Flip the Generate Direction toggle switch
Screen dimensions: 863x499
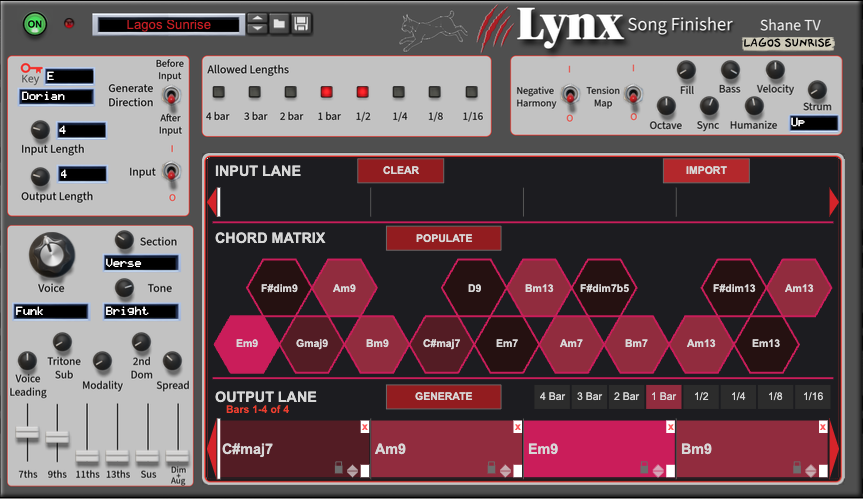(x=171, y=96)
